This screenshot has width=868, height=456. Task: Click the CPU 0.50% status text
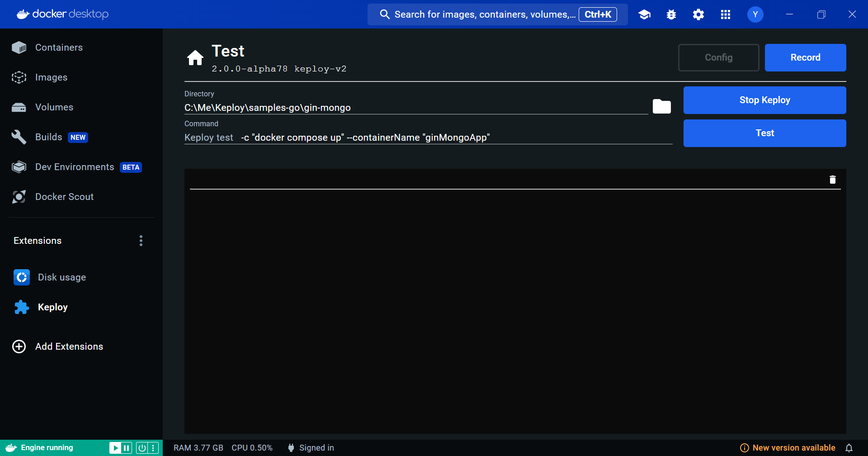click(x=252, y=448)
